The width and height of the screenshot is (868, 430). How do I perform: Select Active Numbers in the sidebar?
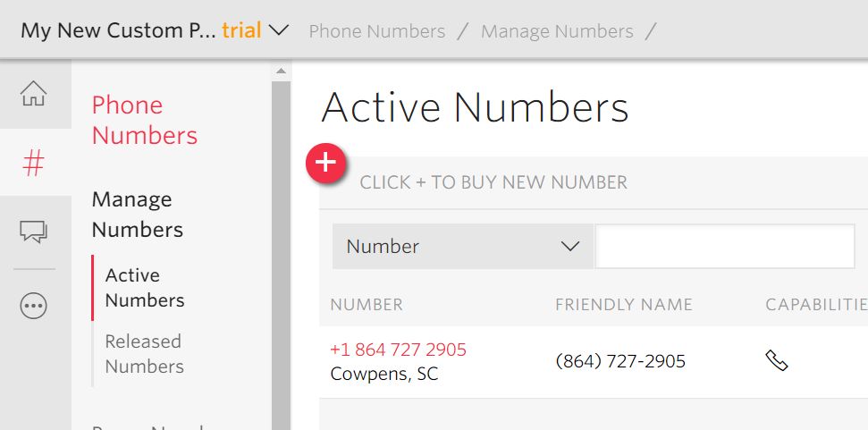[x=145, y=288]
